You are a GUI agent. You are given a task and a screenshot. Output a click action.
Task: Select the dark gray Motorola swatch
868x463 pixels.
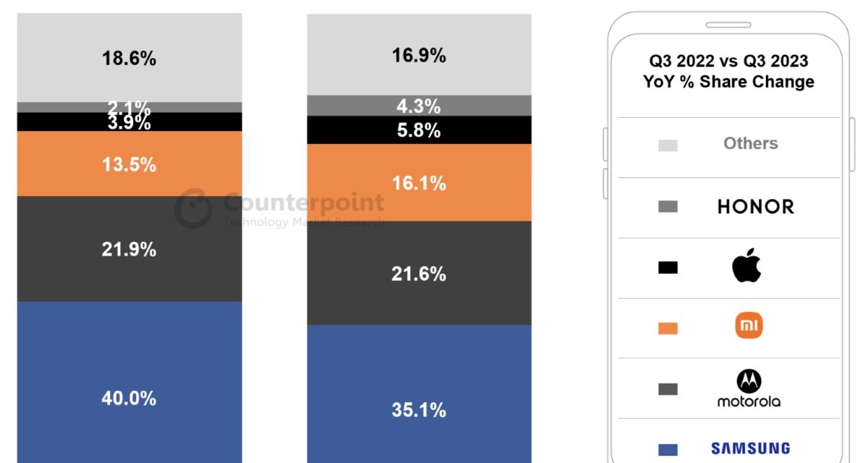tap(668, 389)
